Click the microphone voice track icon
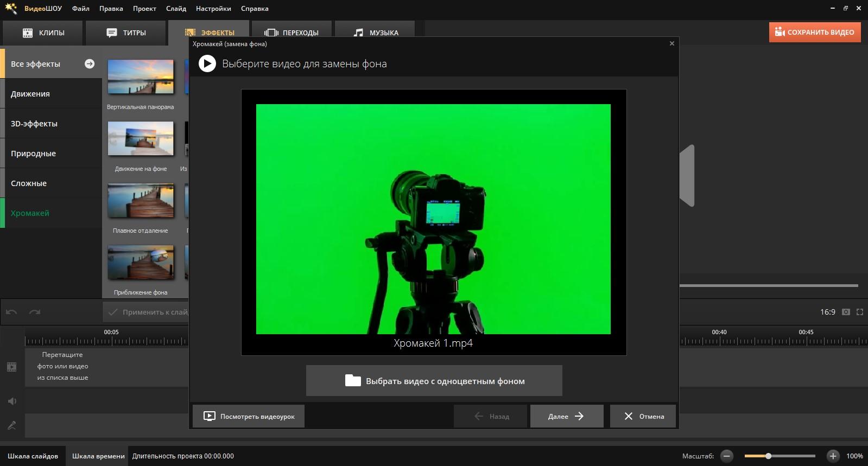The image size is (868, 466). [x=12, y=425]
